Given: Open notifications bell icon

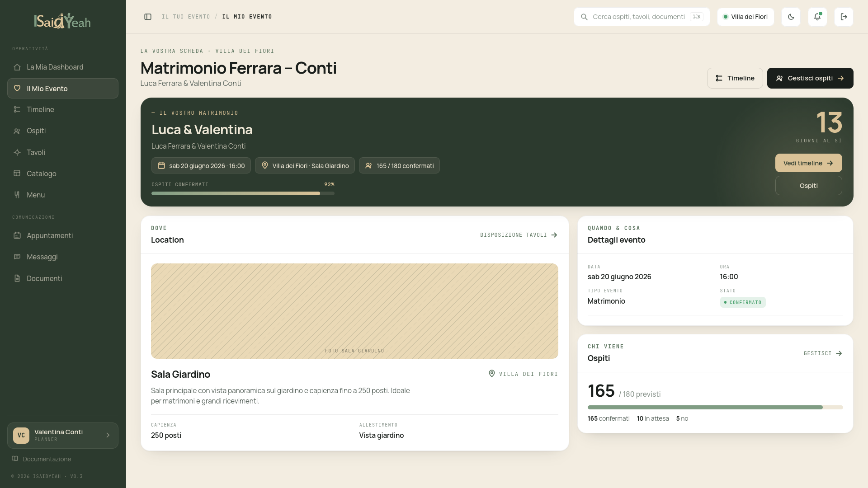Looking at the screenshot, I should [x=817, y=17].
